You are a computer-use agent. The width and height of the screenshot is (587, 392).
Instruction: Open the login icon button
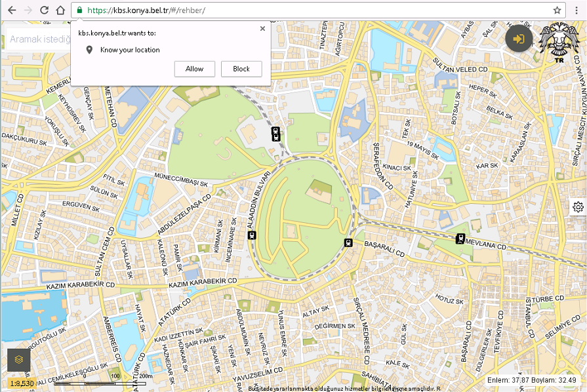pyautogui.click(x=519, y=39)
